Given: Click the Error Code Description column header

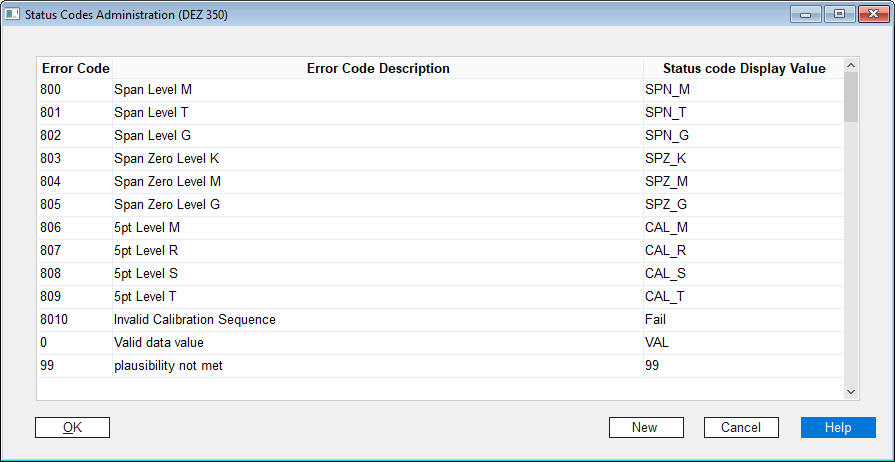Looking at the screenshot, I should (378, 69).
